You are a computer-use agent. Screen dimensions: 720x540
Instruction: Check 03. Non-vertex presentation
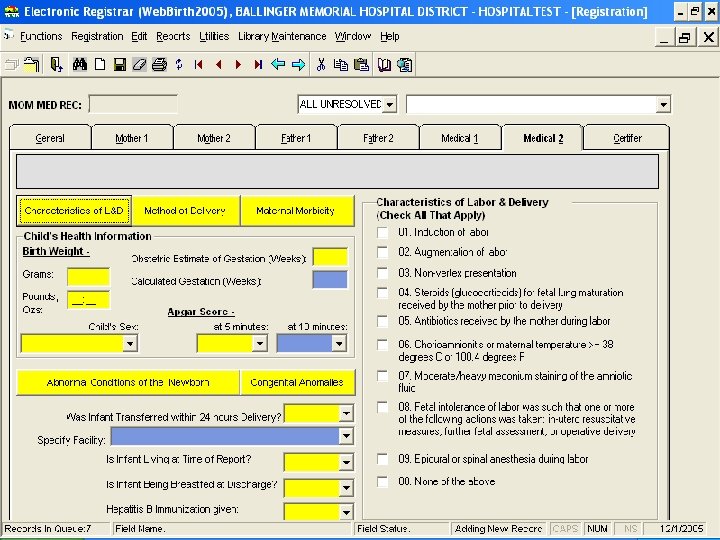[382, 273]
